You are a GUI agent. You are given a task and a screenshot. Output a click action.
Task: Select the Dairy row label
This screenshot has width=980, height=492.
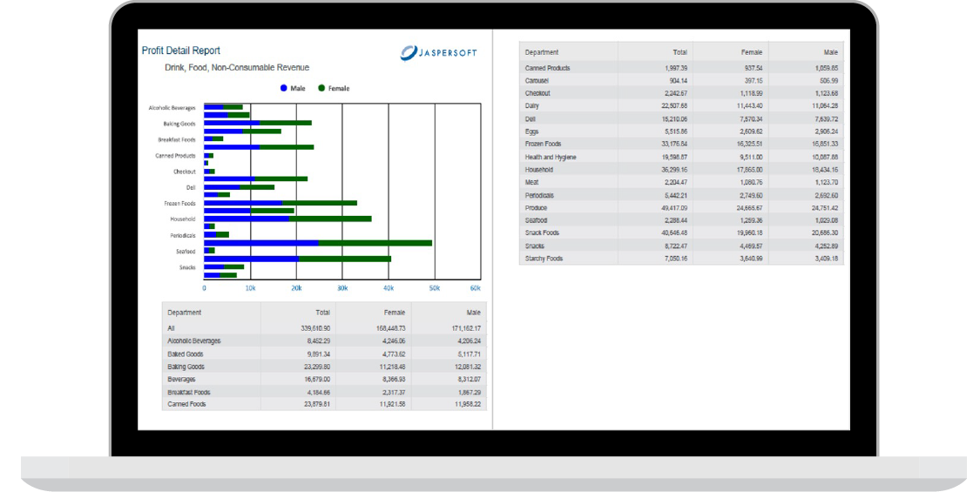pos(532,106)
